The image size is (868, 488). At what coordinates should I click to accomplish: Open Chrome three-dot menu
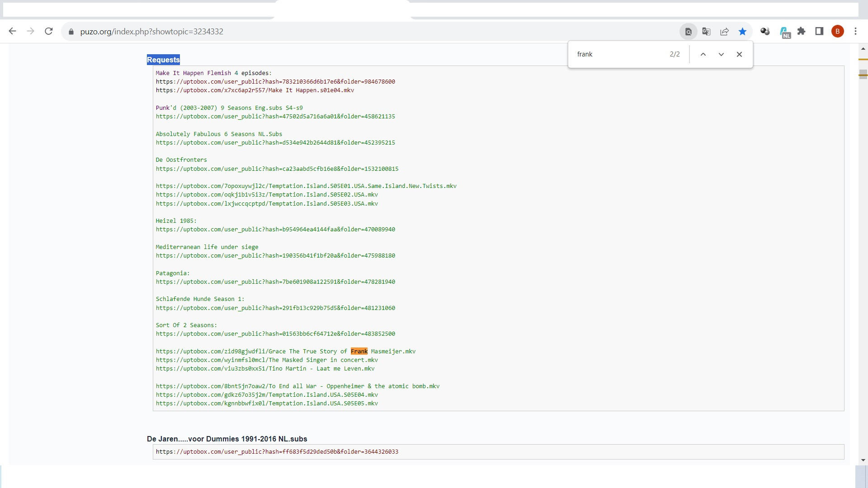coord(855,31)
